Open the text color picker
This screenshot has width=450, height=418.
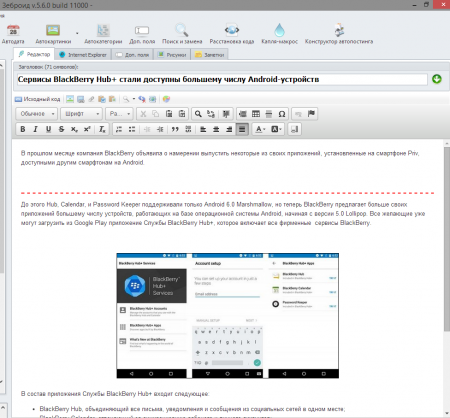(x=260, y=129)
